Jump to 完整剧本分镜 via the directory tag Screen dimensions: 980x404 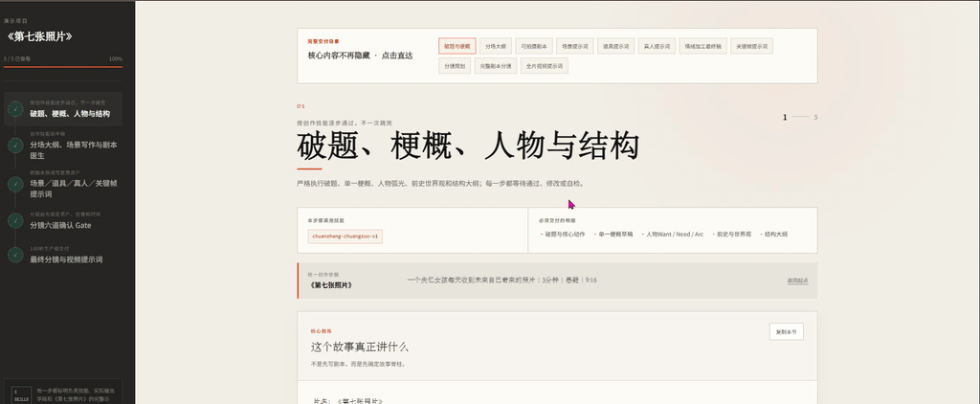[x=496, y=66]
